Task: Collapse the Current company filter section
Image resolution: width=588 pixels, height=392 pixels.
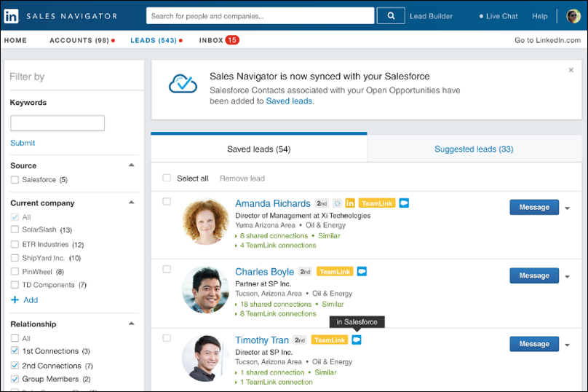Action: pyautogui.click(x=131, y=203)
